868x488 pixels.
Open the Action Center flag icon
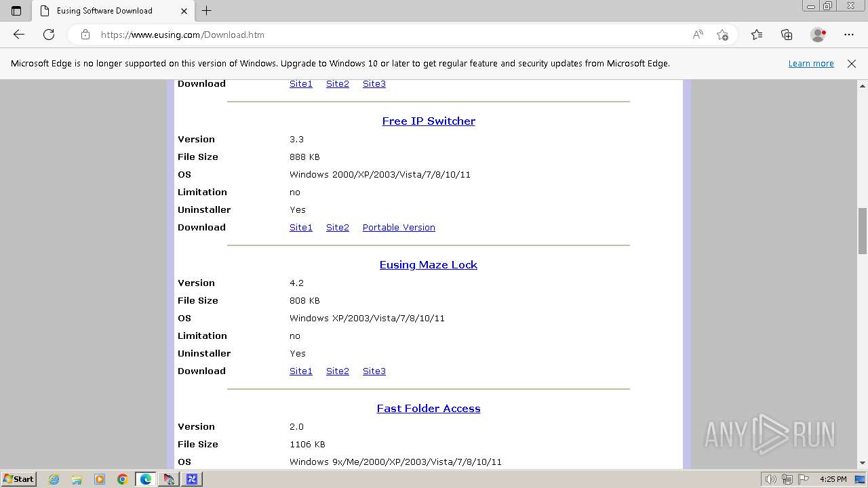pyautogui.click(x=805, y=479)
